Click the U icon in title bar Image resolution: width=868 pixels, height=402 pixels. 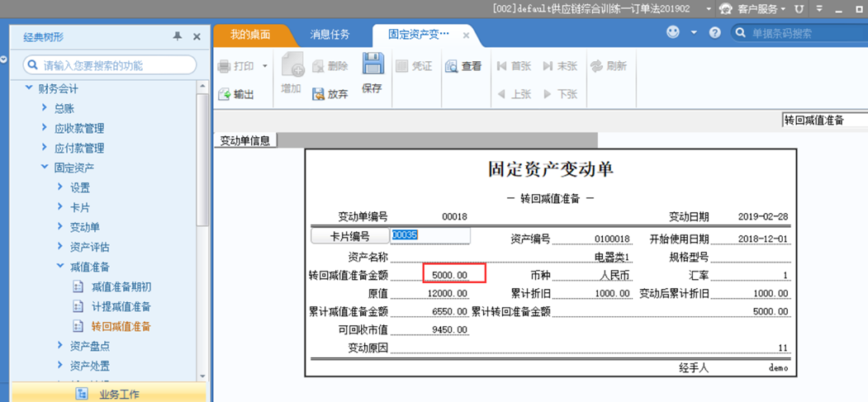[799, 9]
